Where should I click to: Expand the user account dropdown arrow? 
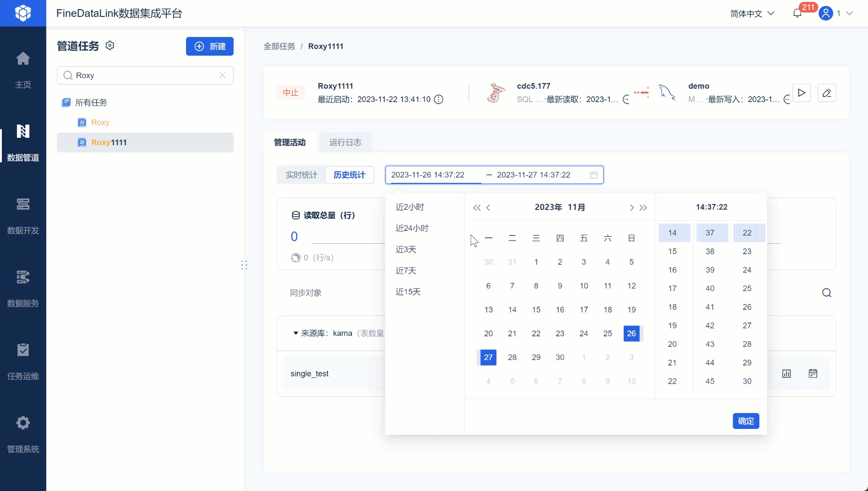[x=849, y=13]
